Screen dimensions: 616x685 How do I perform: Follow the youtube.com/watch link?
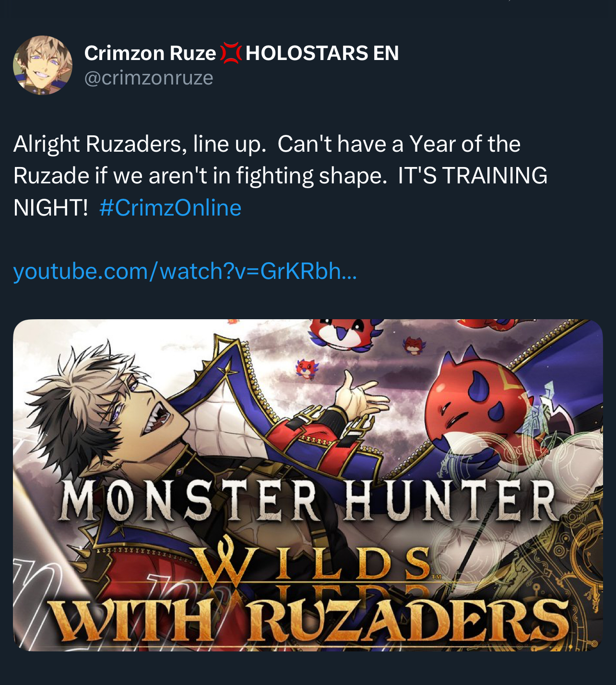(185, 271)
